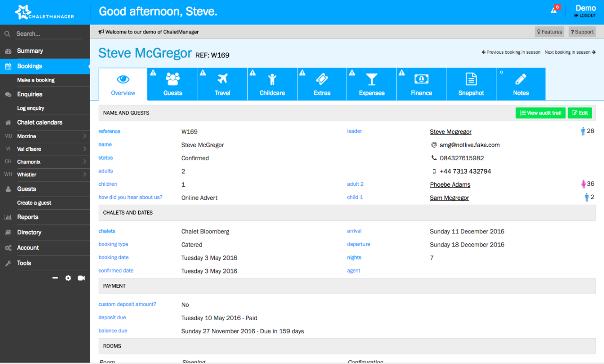Image resolution: width=604 pixels, height=364 pixels.
Task: Click the alerts warning icon in header
Action: 554,10
